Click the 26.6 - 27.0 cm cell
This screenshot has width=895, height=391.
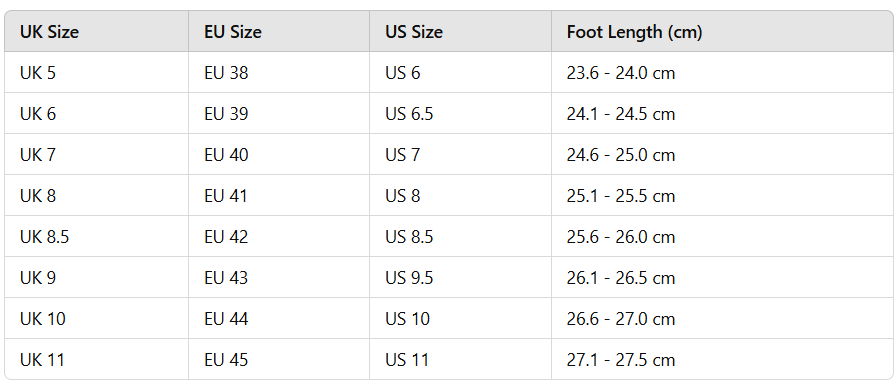(x=721, y=319)
